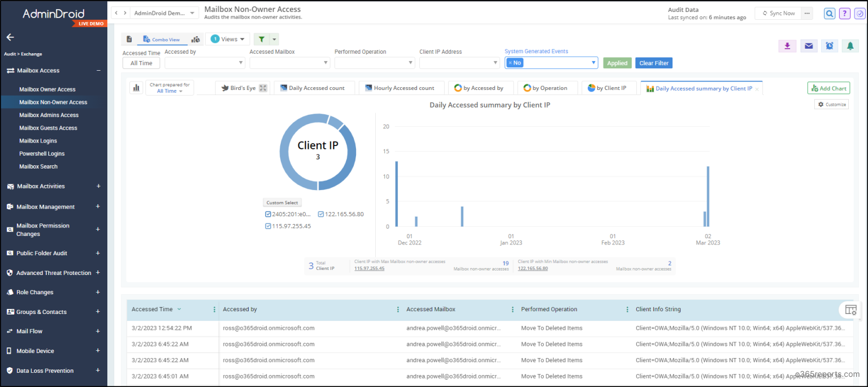Uncheck the 122.165.56.80 checkbox
The width and height of the screenshot is (868, 387).
pos(320,214)
